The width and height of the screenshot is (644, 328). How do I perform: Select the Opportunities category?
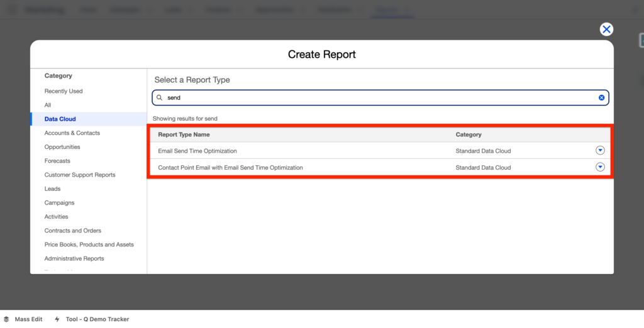pos(62,147)
